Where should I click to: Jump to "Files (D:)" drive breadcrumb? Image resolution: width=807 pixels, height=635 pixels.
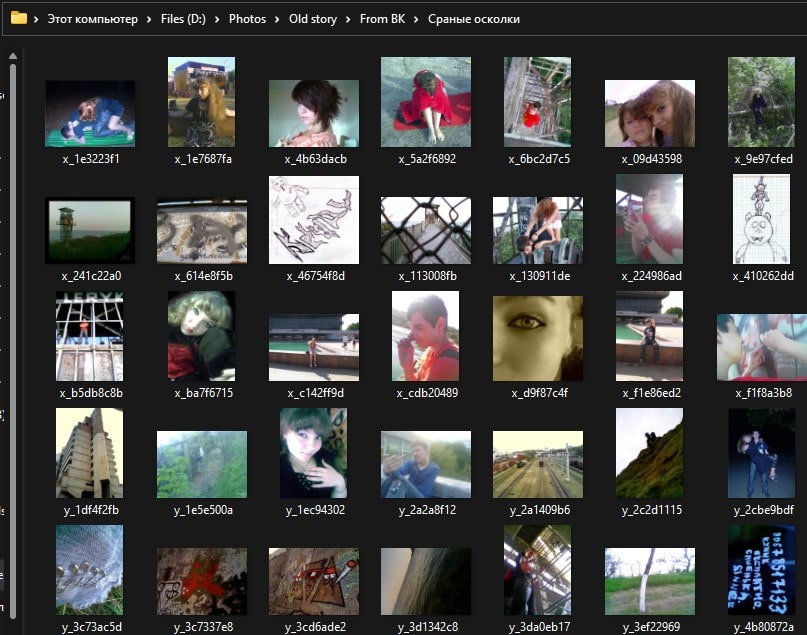click(x=183, y=19)
